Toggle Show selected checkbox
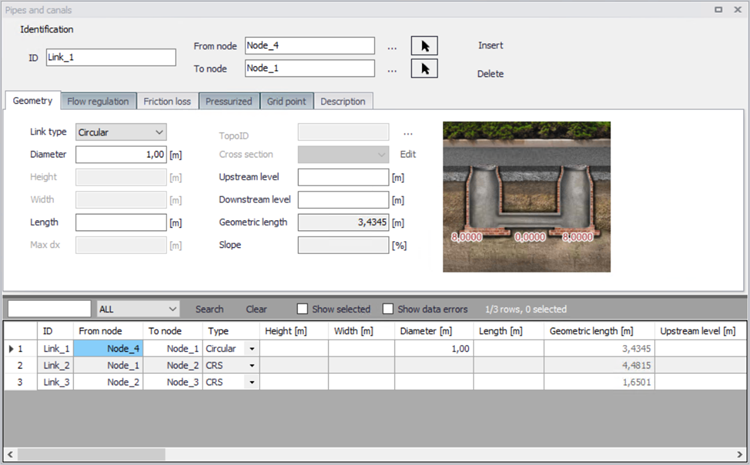The height and width of the screenshot is (465, 750). point(302,309)
